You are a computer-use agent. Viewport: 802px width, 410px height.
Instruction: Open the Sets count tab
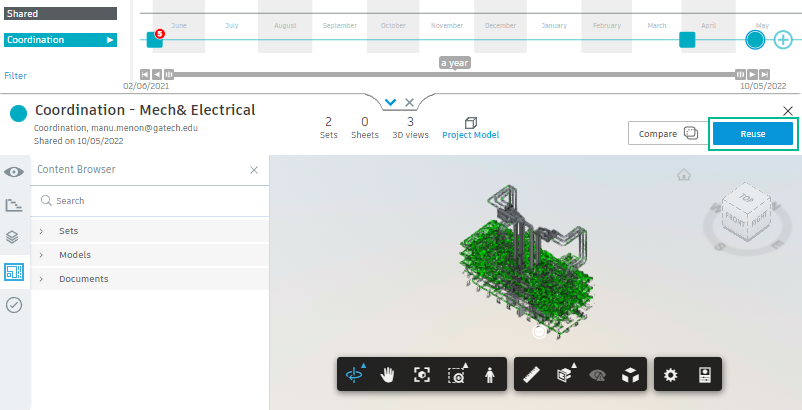(x=328, y=127)
